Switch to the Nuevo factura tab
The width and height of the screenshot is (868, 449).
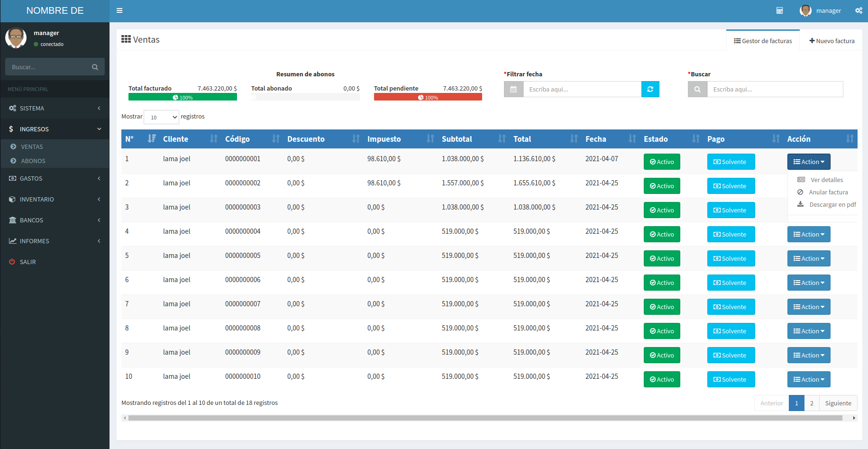pos(831,41)
